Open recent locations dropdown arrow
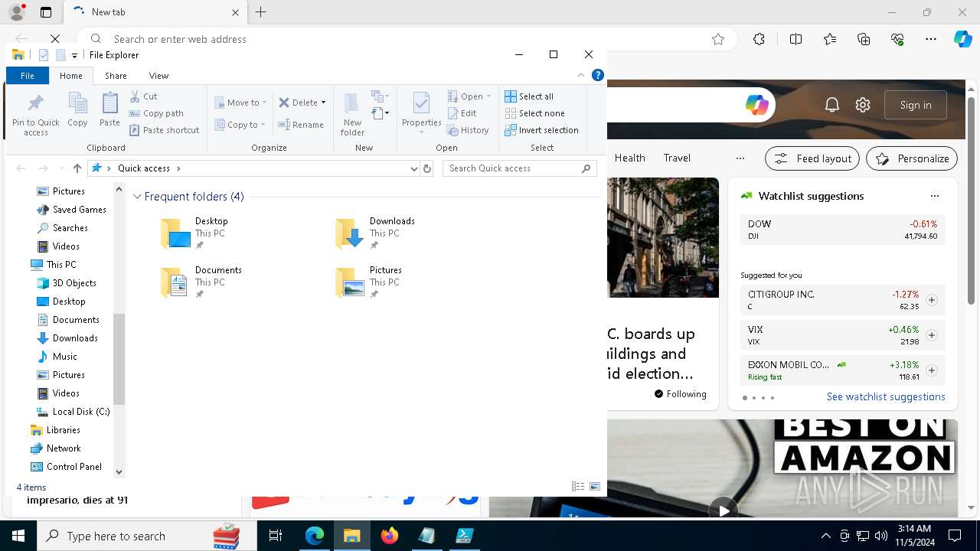Viewport: 980px width, 551px height. 61,168
